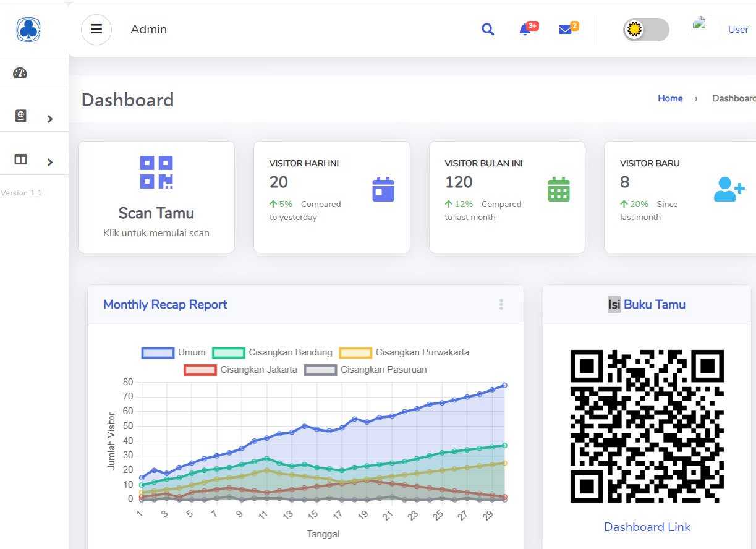The width and height of the screenshot is (756, 549).
Task: Open the User profile menu
Action: [x=737, y=30]
